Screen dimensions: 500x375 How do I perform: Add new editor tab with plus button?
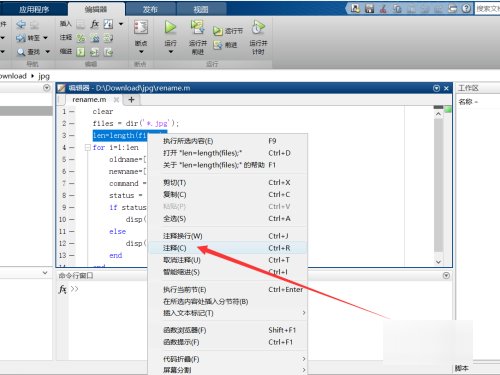131,99
